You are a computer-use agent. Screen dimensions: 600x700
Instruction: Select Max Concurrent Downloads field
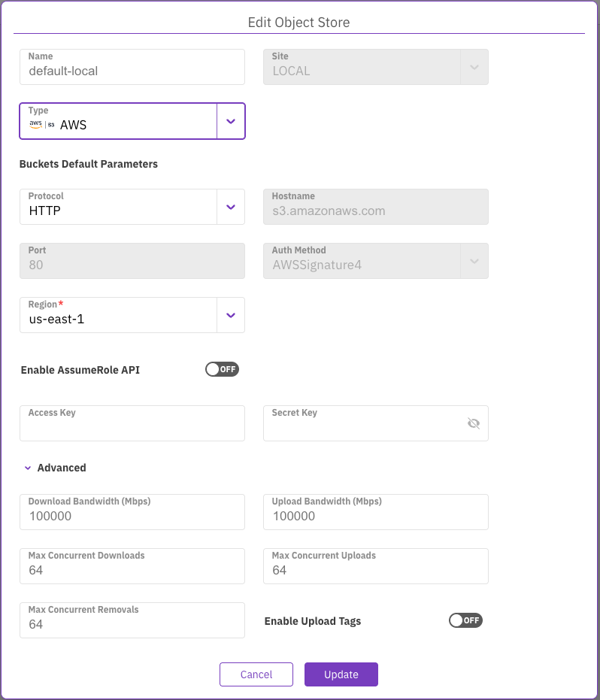pyautogui.click(x=132, y=571)
